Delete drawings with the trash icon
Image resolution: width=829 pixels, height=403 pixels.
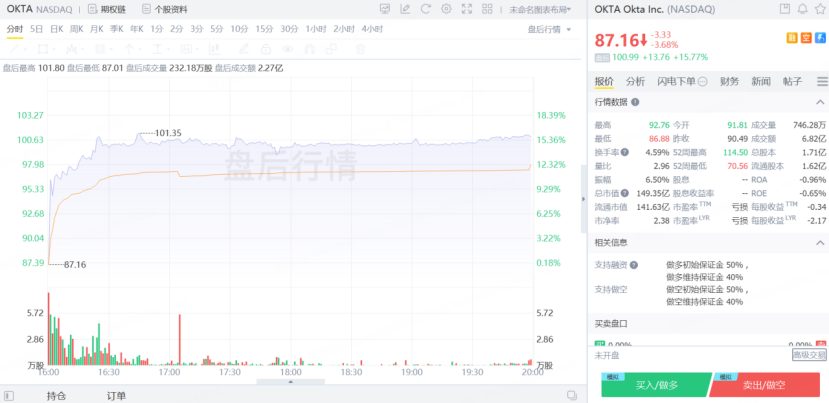coord(360,49)
